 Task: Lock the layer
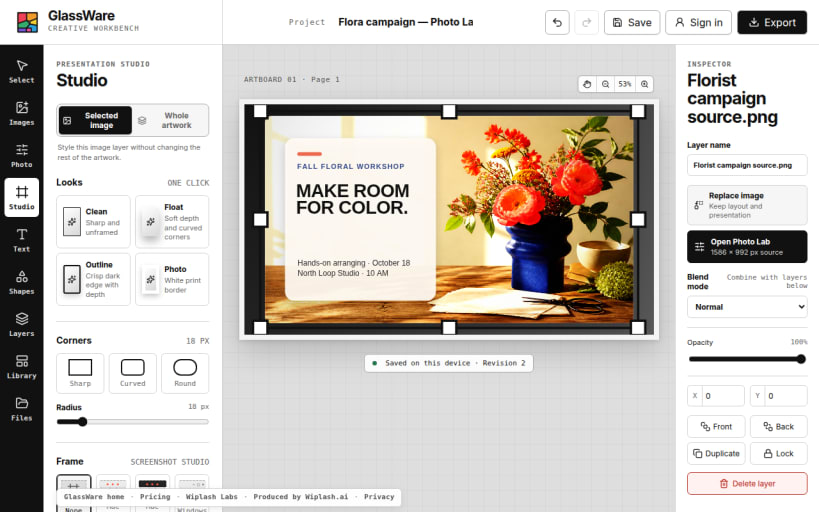(778, 453)
